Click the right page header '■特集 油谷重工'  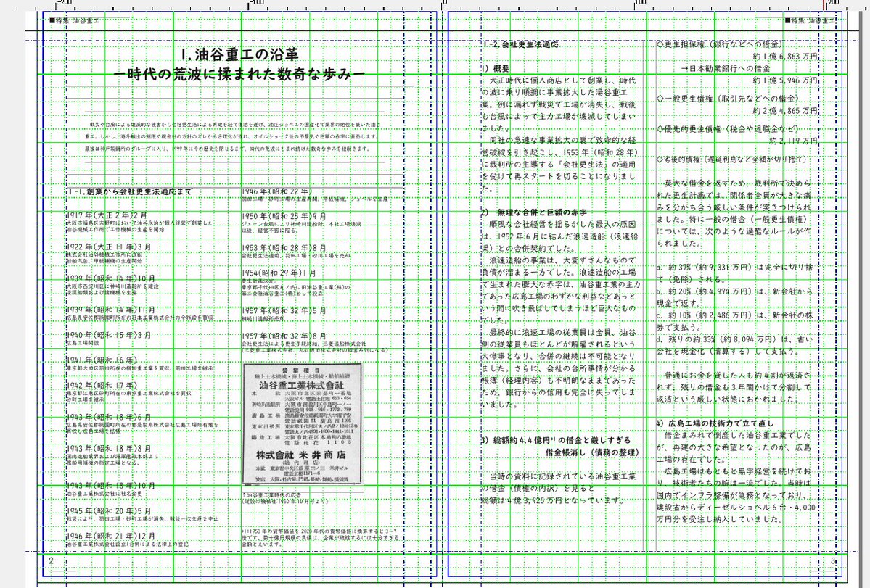[x=810, y=20]
